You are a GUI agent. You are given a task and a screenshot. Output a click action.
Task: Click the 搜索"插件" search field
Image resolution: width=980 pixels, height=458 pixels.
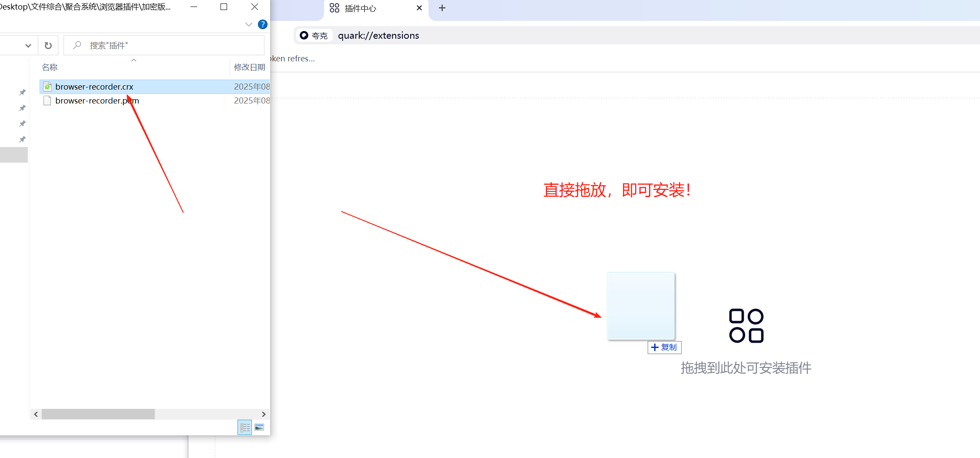(x=170, y=45)
